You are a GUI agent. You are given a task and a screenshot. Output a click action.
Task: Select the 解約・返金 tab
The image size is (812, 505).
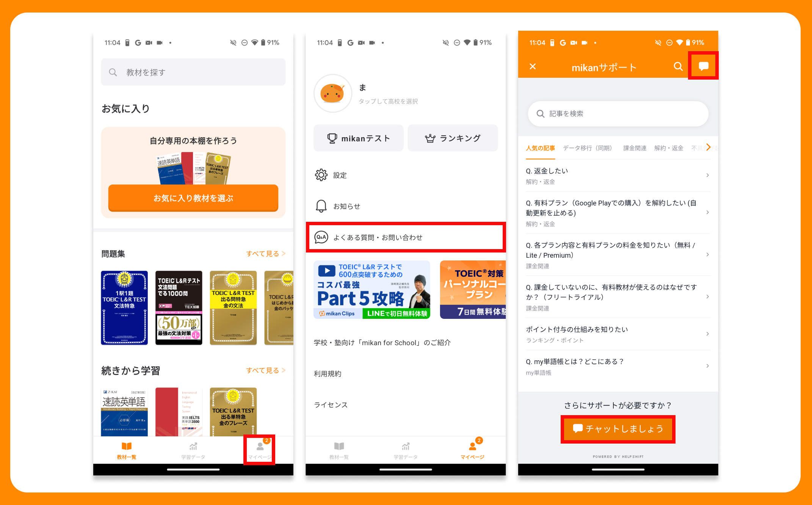coord(669,148)
